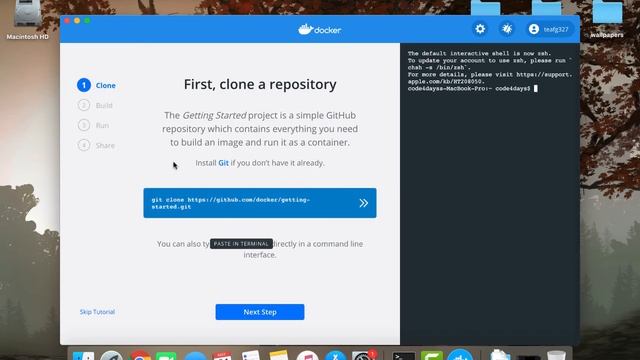
Task: Open the wallpapers desktop folder
Action: click(x=607, y=20)
